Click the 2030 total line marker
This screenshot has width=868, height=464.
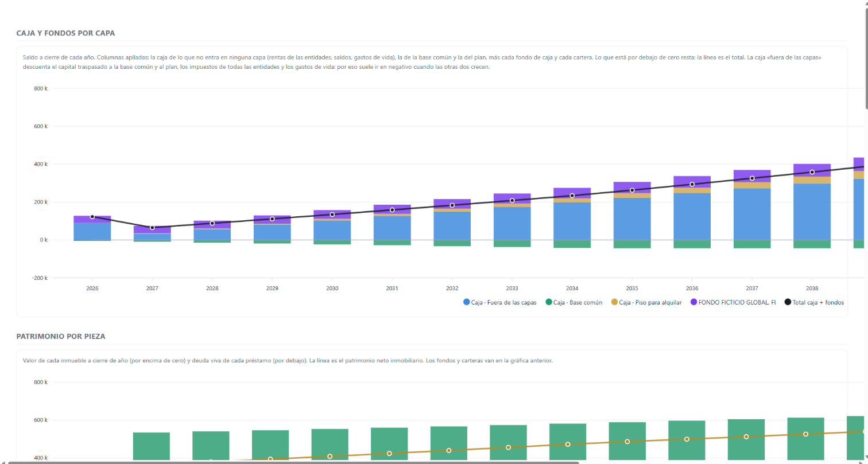pos(332,215)
